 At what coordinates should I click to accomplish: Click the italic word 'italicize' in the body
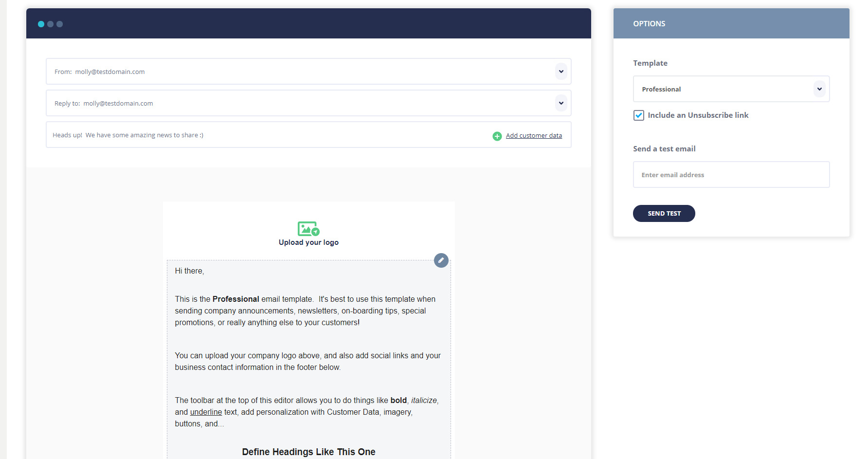point(424,401)
